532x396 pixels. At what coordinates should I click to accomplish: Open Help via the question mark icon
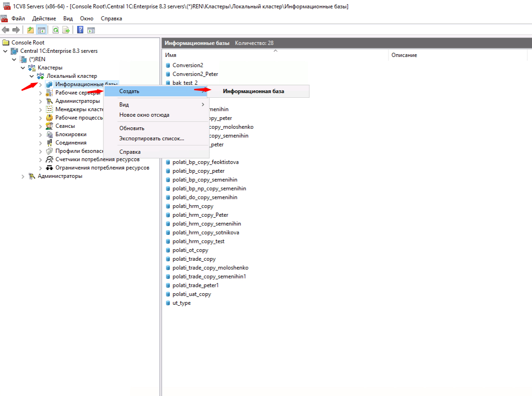81,30
